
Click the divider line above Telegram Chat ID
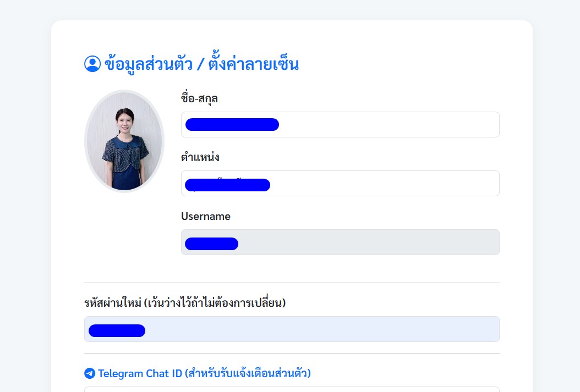click(x=292, y=353)
